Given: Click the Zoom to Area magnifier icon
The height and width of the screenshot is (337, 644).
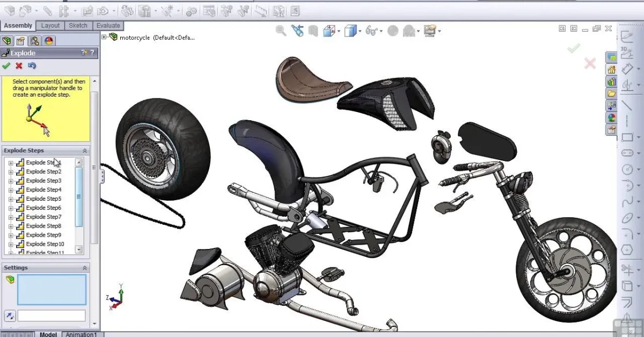Looking at the screenshot, I should 281,31.
